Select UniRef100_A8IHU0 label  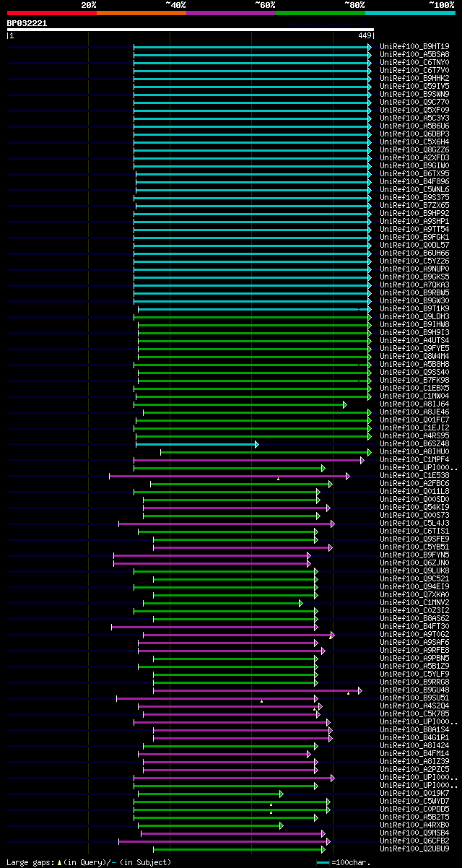click(x=414, y=451)
